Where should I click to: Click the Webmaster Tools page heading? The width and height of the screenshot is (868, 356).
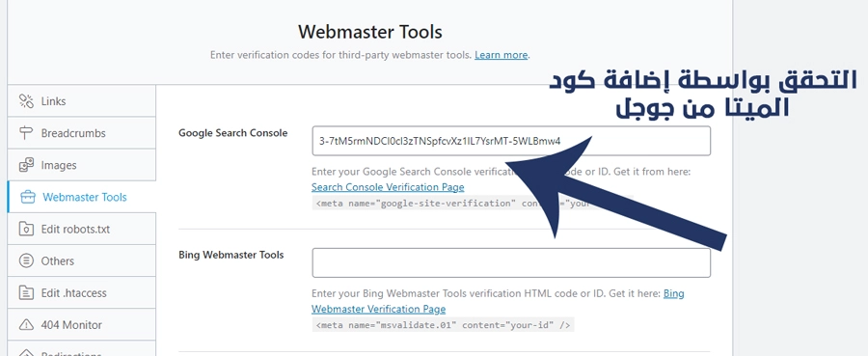[x=370, y=32]
